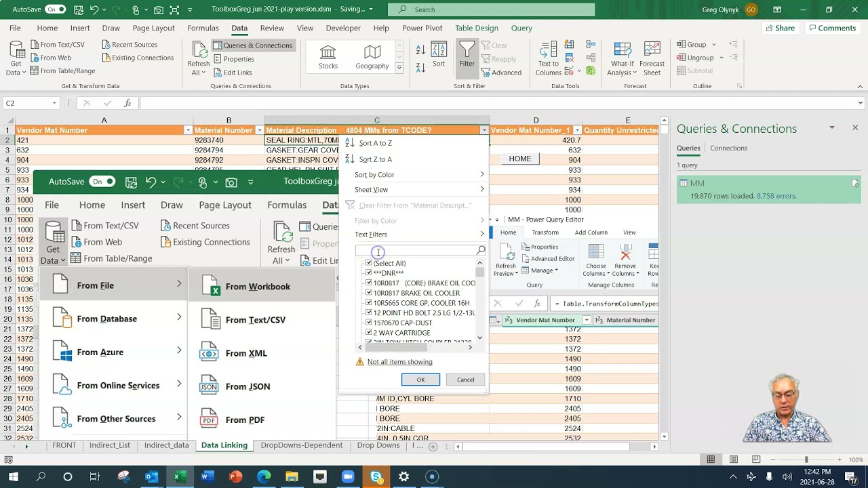The image size is (868, 488).
Task: Click the Undo icon in the title bar
Action: tap(94, 9)
